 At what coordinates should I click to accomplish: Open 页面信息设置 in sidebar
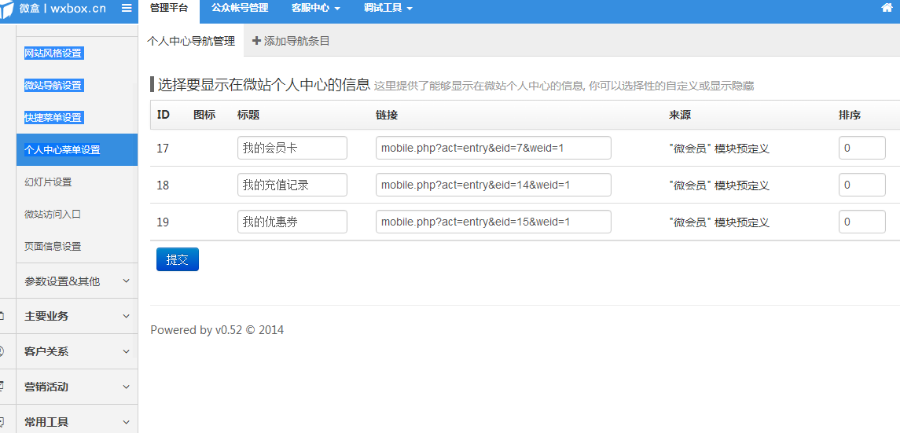click(x=52, y=246)
